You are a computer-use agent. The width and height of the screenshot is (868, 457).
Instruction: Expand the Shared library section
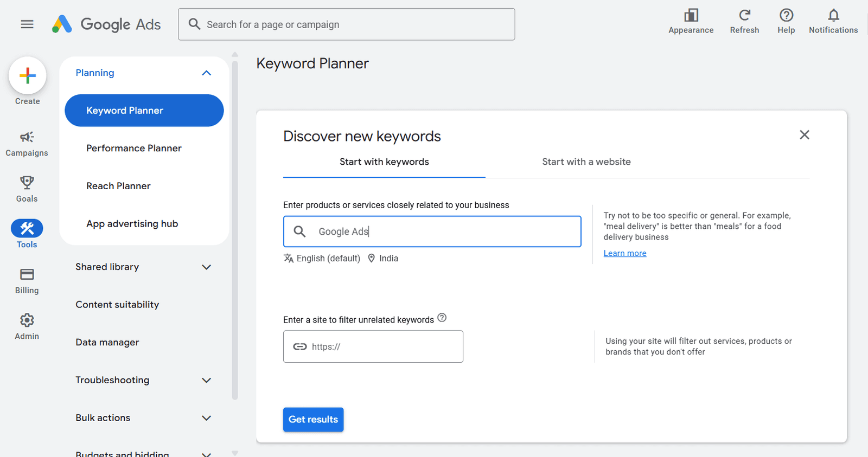pos(206,267)
